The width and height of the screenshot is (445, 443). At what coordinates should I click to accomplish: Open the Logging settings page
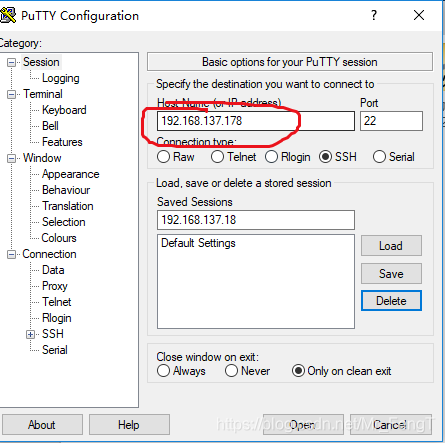[61, 78]
